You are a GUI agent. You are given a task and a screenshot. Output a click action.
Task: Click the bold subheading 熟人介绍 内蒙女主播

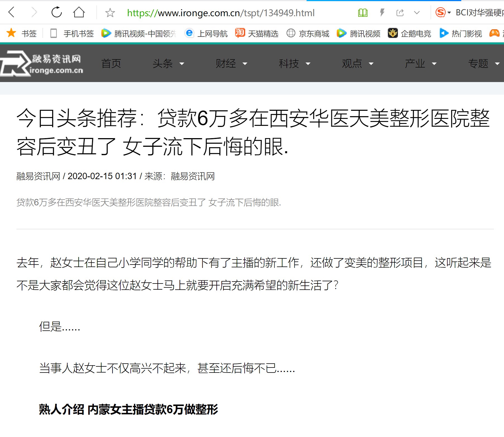(x=128, y=410)
